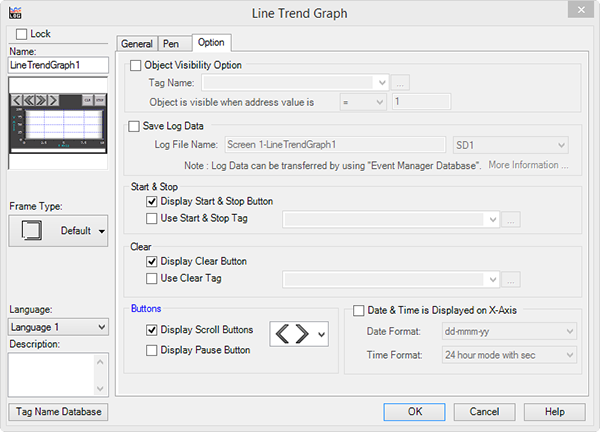Screen dimensions: 600x432
Task: Enable the Save Log Data checkbox
Action: (134, 126)
